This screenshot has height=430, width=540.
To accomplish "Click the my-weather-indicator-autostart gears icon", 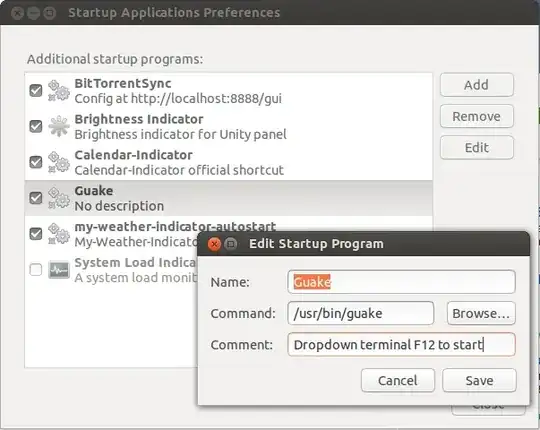I will (59, 234).
